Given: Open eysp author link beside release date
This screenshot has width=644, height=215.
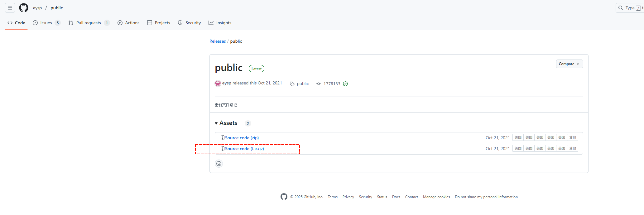Looking at the screenshot, I should click(x=227, y=83).
